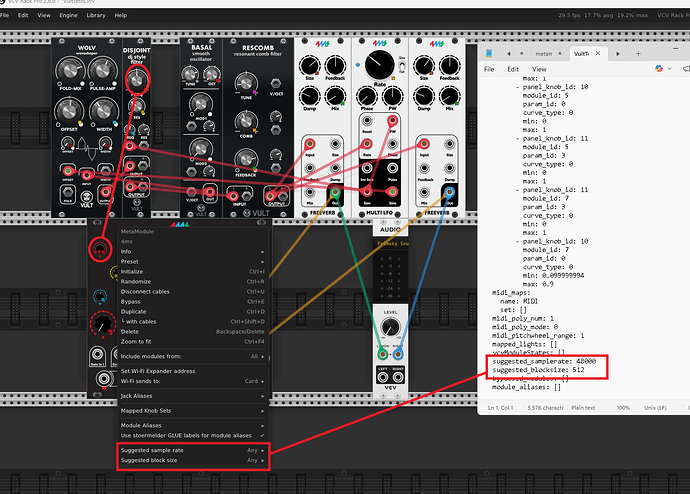Choose Duplicate from context menu
The width and height of the screenshot is (690, 494).
tap(193, 311)
